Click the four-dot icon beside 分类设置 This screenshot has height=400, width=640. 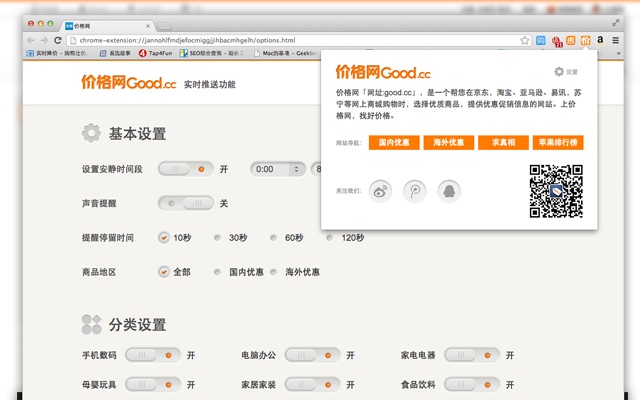pyautogui.click(x=91, y=324)
